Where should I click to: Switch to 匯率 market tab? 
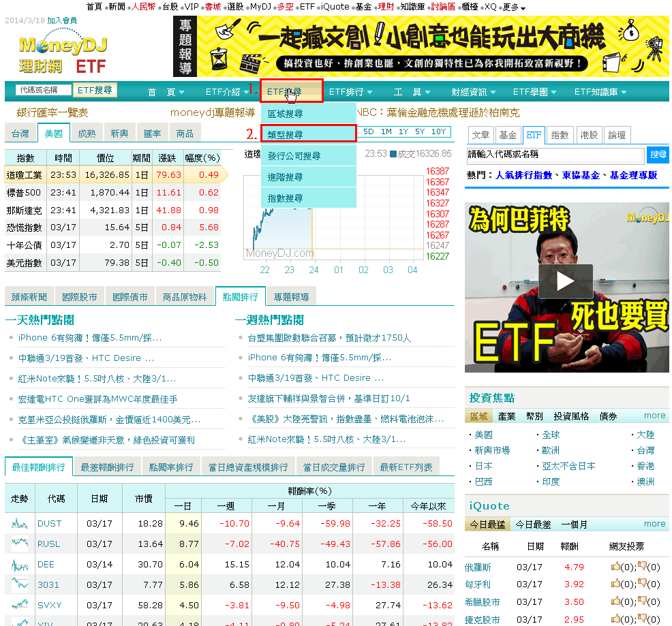coord(152,134)
